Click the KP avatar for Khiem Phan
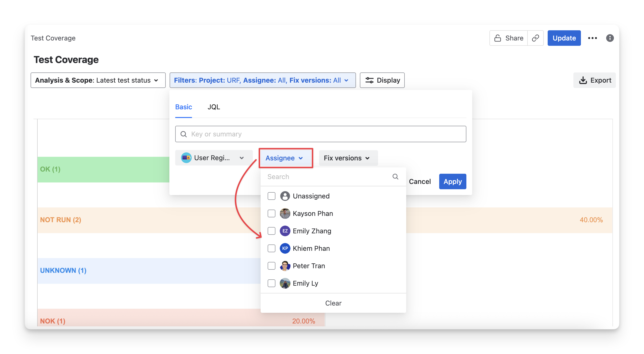 pos(285,248)
